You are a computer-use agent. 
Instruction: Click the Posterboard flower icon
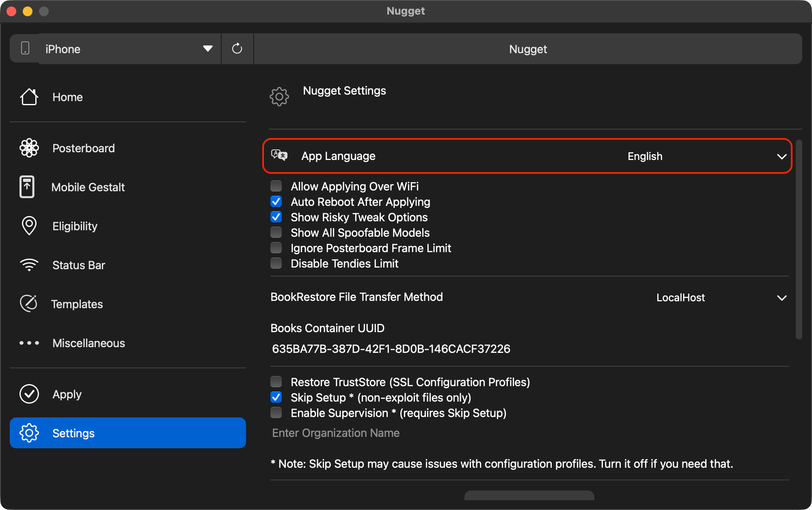click(x=29, y=148)
